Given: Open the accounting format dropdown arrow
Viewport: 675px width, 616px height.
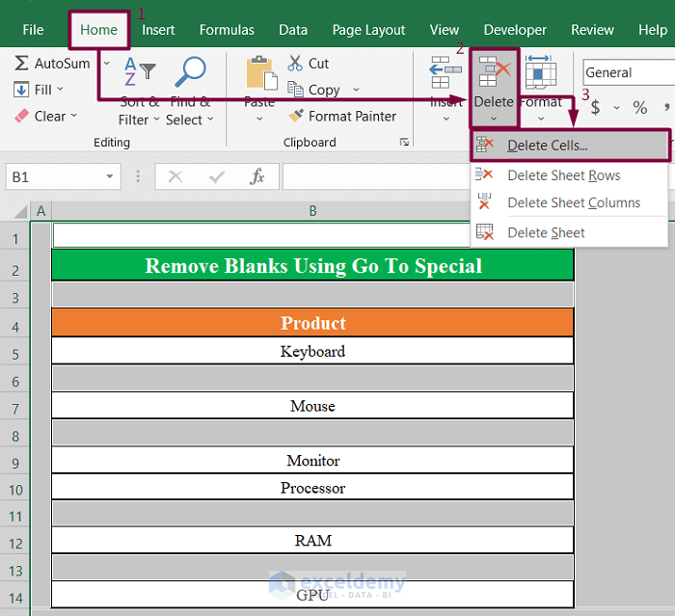Looking at the screenshot, I should click(x=617, y=108).
